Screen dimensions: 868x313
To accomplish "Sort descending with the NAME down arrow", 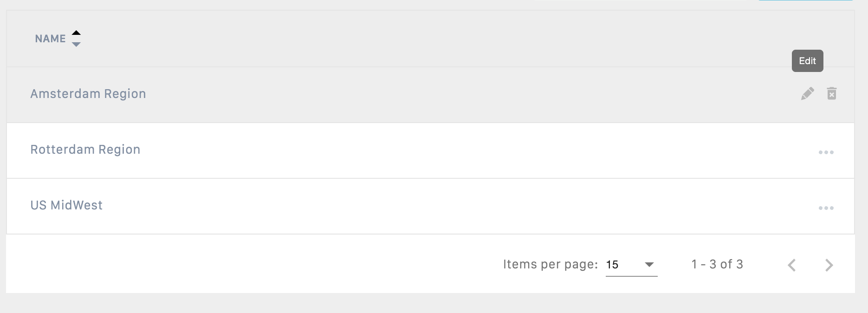I will click(x=77, y=45).
